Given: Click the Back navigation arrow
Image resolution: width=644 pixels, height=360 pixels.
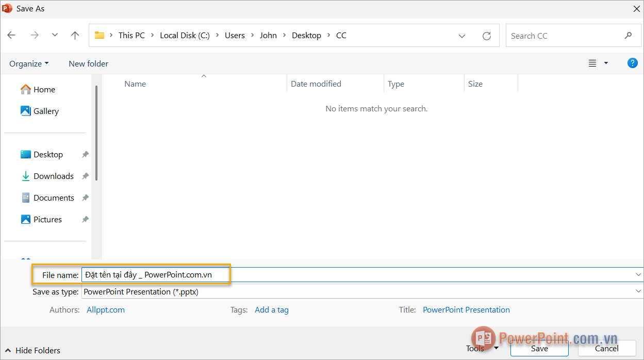Looking at the screenshot, I should pyautogui.click(x=11, y=35).
